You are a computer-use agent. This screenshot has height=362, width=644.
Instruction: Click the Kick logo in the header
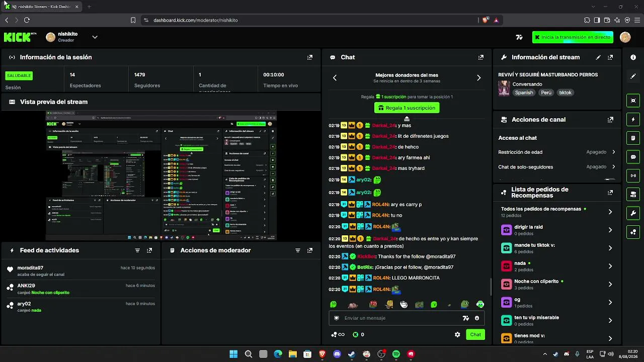(x=20, y=37)
